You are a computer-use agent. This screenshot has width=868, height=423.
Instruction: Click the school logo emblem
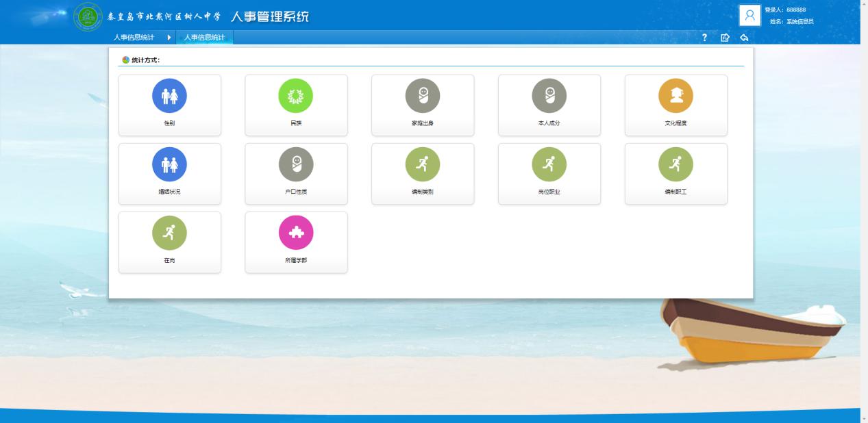[x=86, y=16]
